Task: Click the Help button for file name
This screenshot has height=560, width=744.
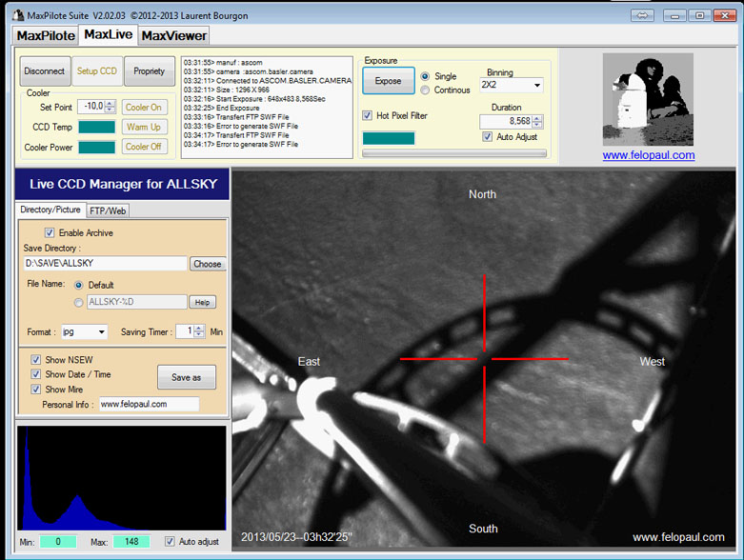Action: pyautogui.click(x=202, y=302)
